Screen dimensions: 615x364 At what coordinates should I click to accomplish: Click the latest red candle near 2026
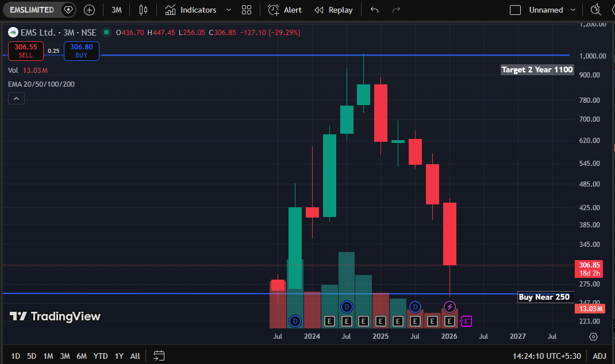(x=449, y=234)
